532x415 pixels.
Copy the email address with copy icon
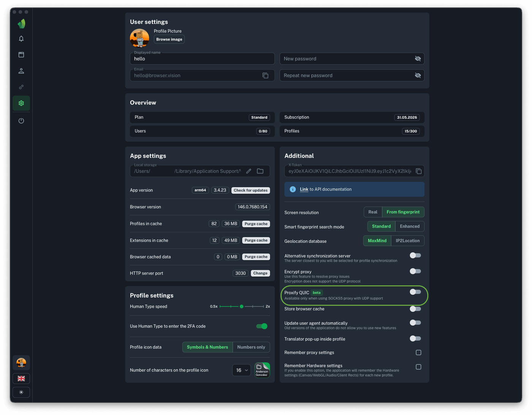pos(265,76)
